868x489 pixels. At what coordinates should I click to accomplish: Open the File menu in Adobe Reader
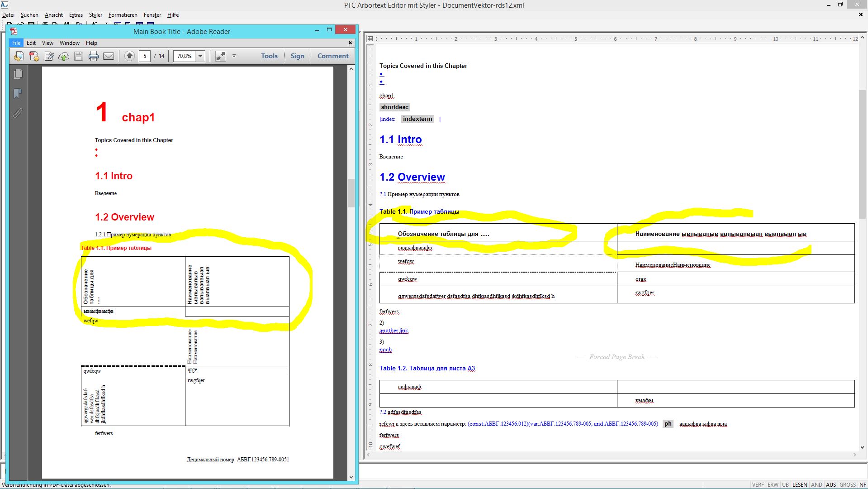point(16,43)
